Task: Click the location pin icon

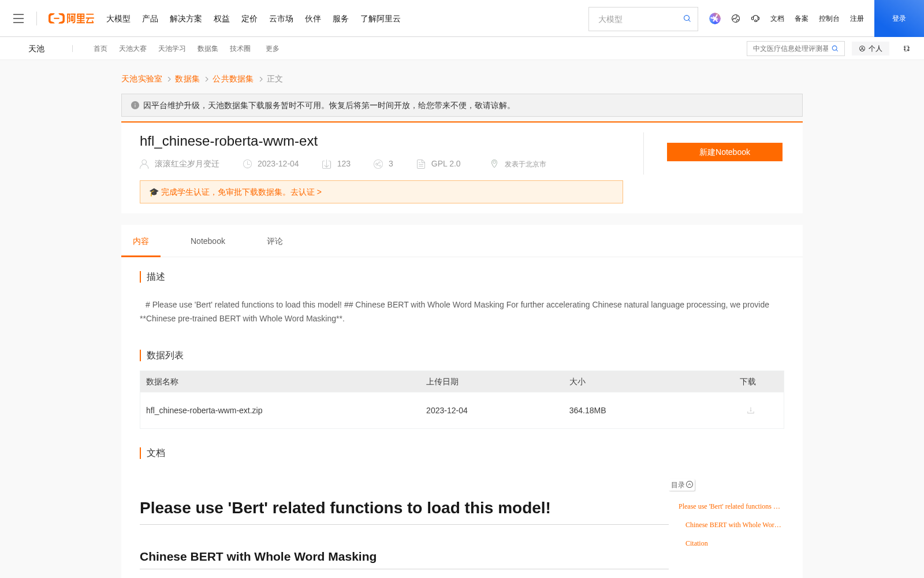Action: [x=494, y=164]
